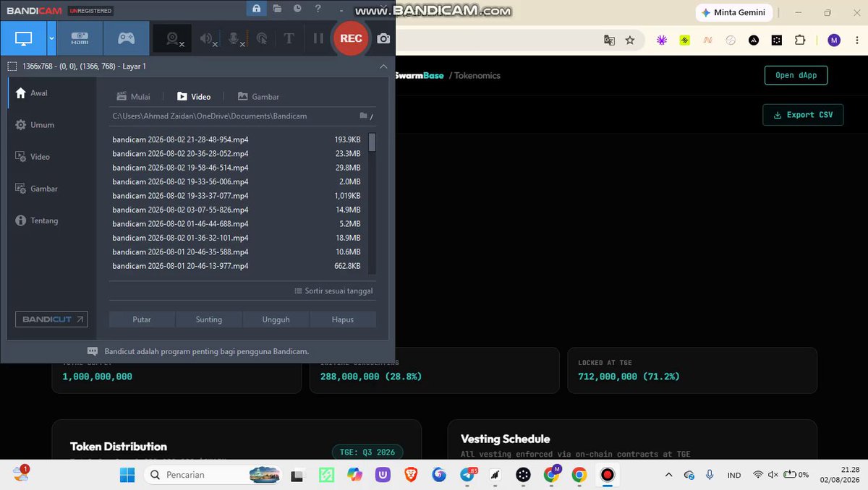
Task: Select Bandicam screen recording mode
Action: 24,38
